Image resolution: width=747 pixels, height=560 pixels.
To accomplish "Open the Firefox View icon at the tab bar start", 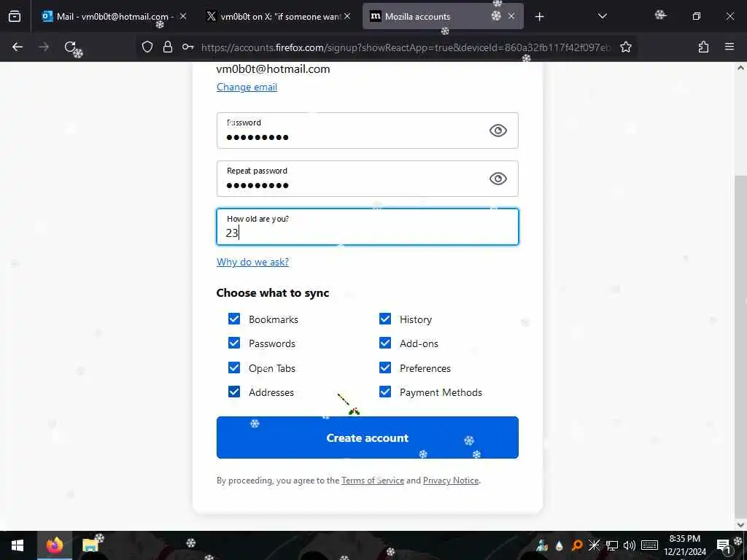I will click(15, 16).
